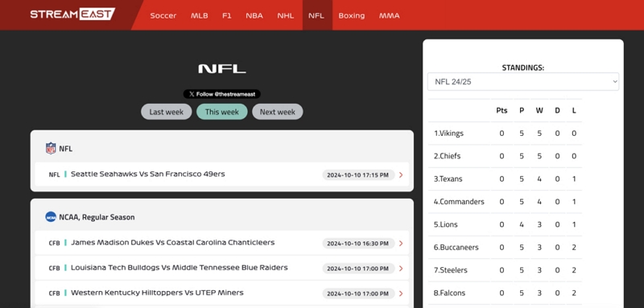Click arrow beside Louisiana Tech Bulldogs game
Image resolution: width=644 pixels, height=308 pixels.
click(x=401, y=269)
